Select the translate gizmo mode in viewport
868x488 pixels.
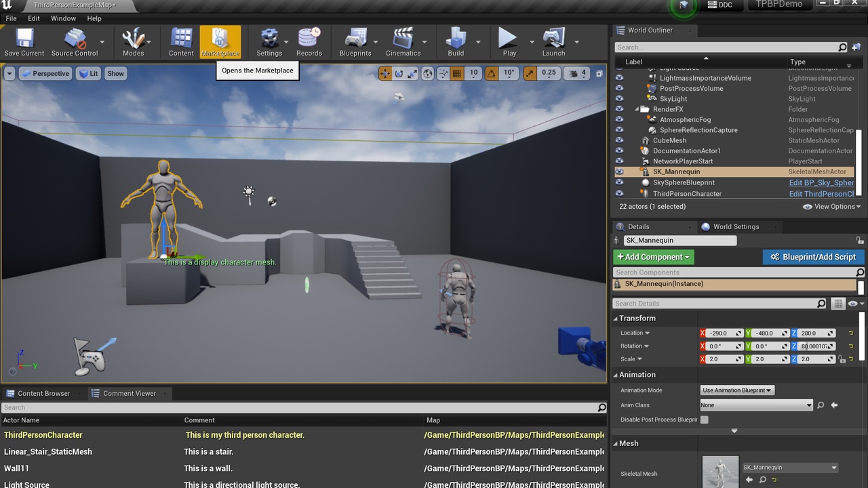(x=385, y=73)
